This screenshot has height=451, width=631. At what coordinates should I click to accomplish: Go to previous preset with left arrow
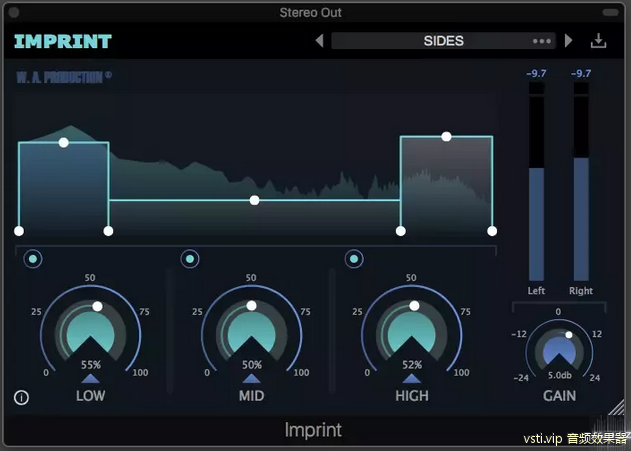(x=320, y=41)
